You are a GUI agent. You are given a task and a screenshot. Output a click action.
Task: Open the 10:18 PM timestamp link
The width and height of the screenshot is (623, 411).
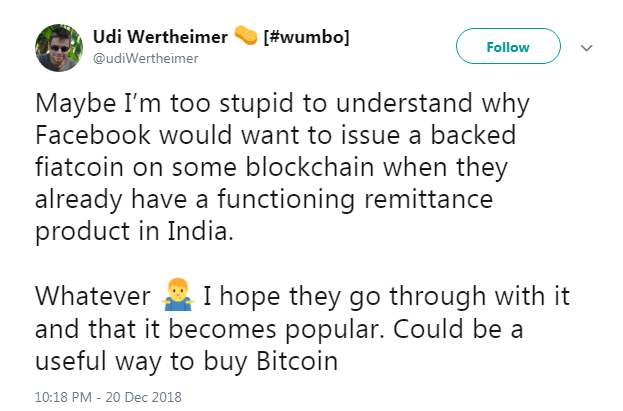[x=62, y=396]
